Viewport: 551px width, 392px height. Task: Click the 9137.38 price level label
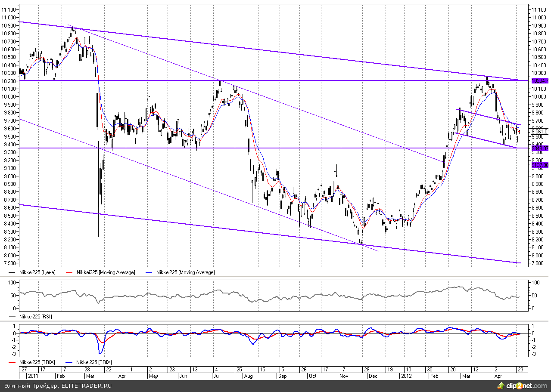click(x=539, y=165)
